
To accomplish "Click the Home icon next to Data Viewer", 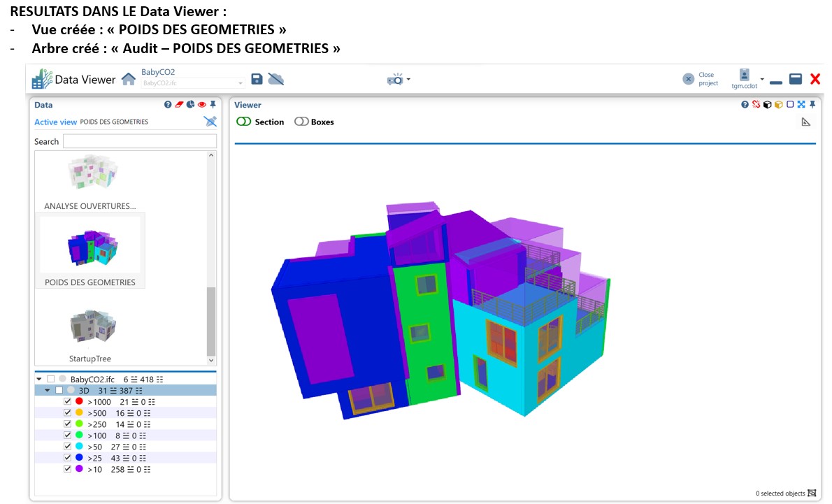I will [x=128, y=79].
